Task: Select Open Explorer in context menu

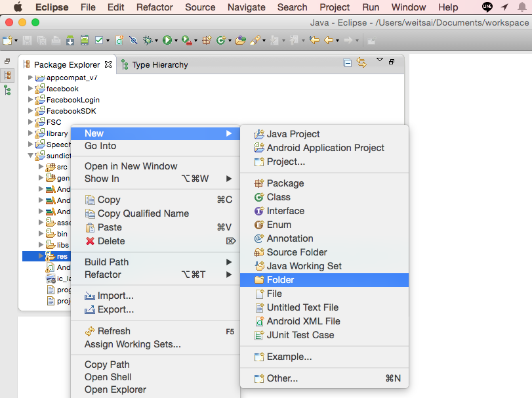Action: (x=155, y=389)
